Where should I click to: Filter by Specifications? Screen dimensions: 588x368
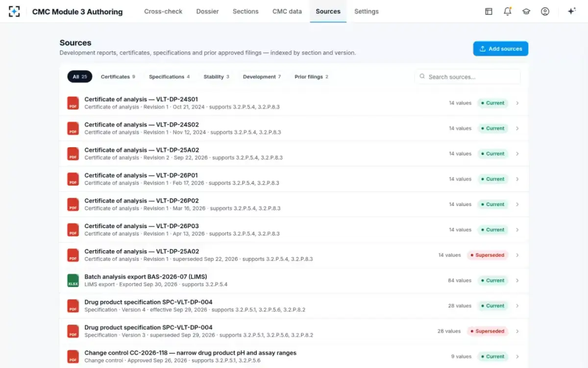169,77
